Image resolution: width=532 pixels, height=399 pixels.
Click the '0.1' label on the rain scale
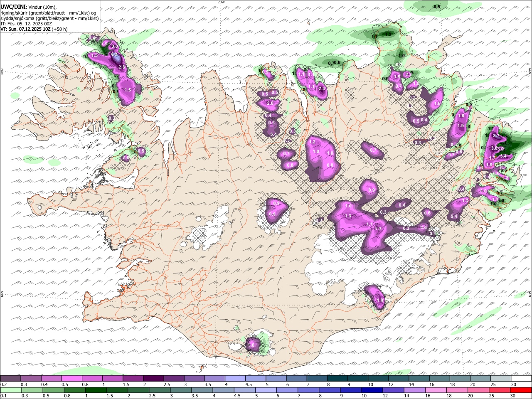coord(3,396)
